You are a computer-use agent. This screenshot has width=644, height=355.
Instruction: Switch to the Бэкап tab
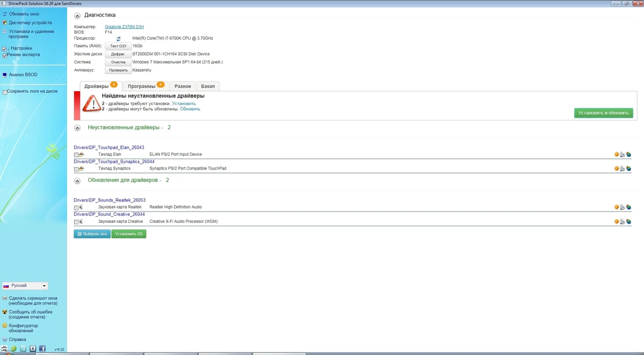coord(208,86)
